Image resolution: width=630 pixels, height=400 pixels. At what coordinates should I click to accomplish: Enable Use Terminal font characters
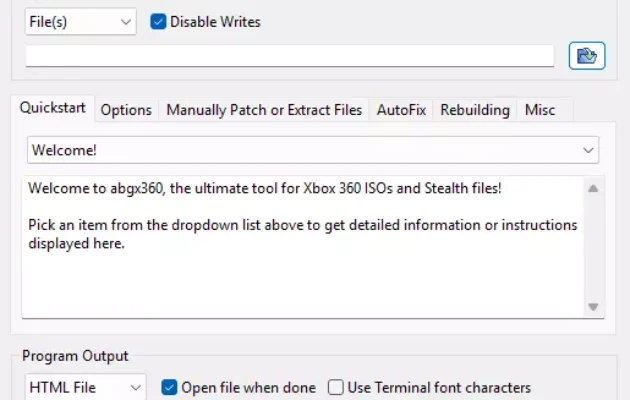[335, 388]
